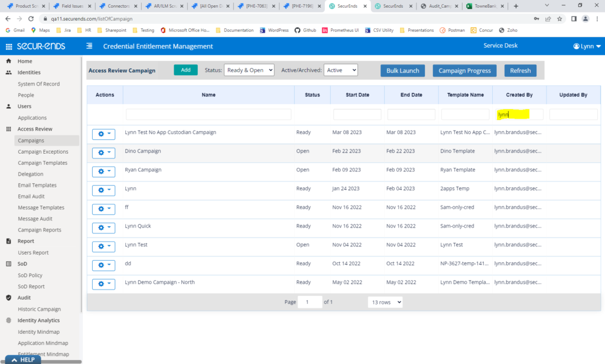
Task: Click the Updated By filter field
Action: tap(573, 114)
